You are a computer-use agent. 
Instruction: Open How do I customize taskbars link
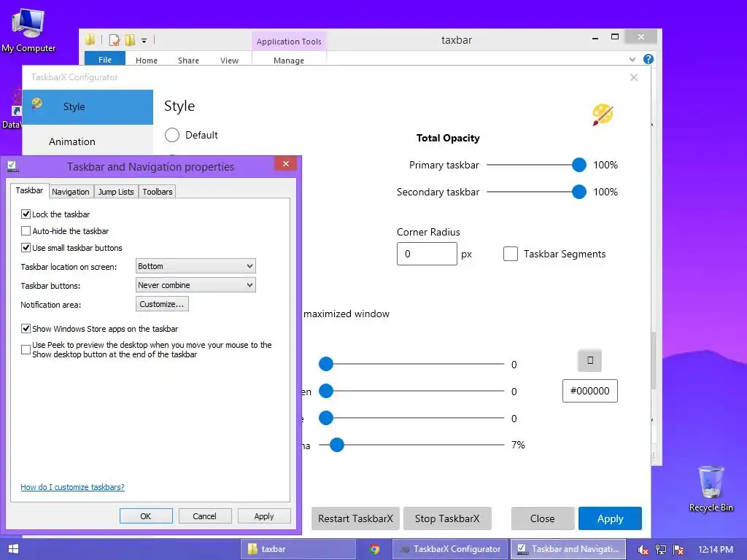tap(72, 487)
